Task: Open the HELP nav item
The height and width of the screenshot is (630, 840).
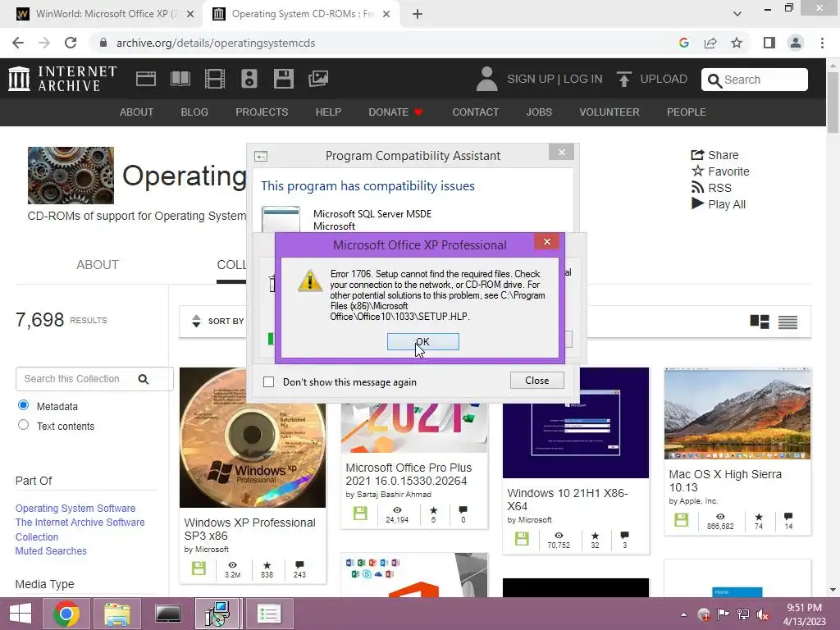Action: point(328,112)
